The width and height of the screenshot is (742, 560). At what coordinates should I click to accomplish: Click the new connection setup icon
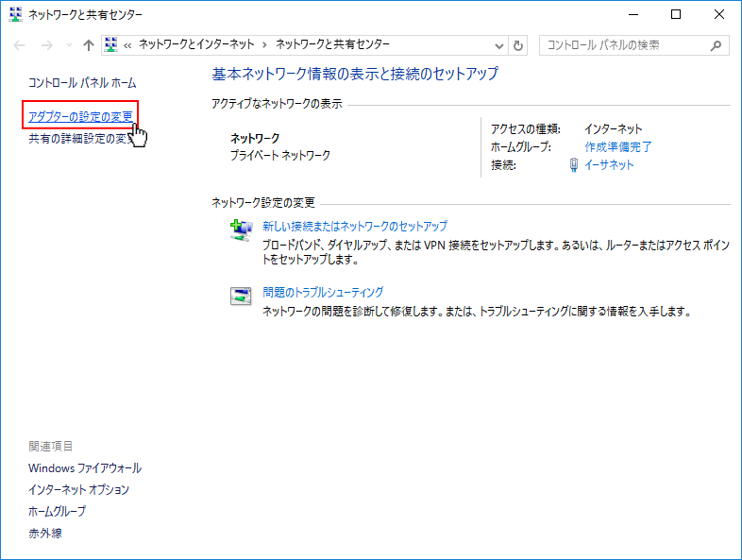(x=241, y=230)
